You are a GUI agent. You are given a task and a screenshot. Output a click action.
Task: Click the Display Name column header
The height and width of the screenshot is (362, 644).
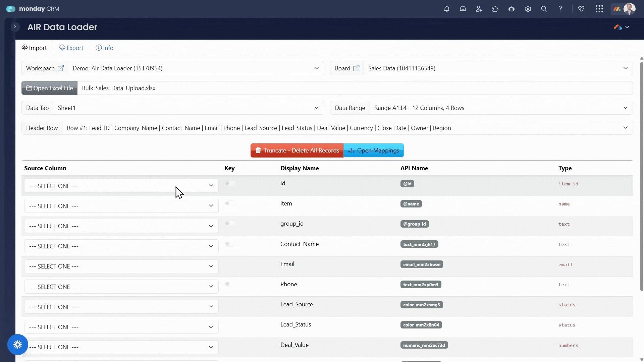pos(300,168)
